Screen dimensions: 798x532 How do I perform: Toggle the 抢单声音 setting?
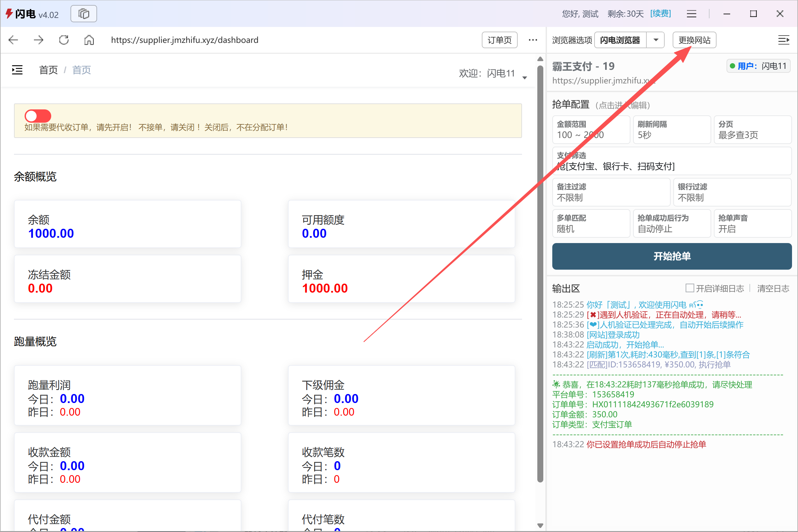tap(752, 223)
